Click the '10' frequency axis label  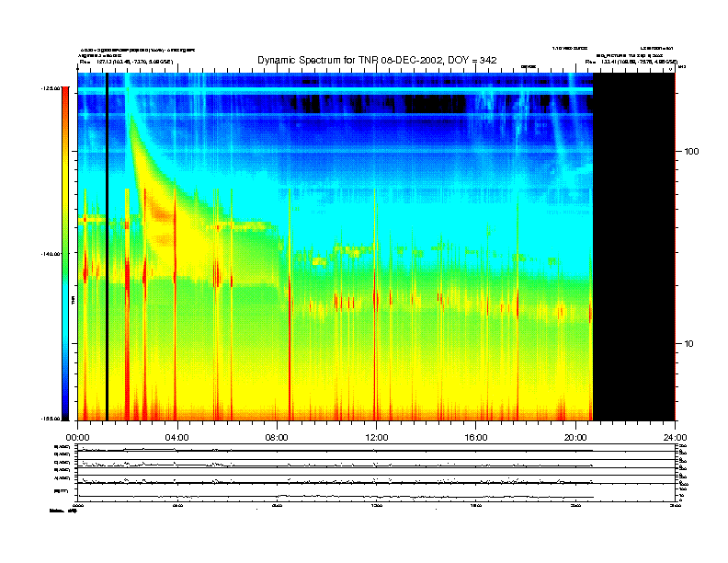pyautogui.click(x=689, y=344)
